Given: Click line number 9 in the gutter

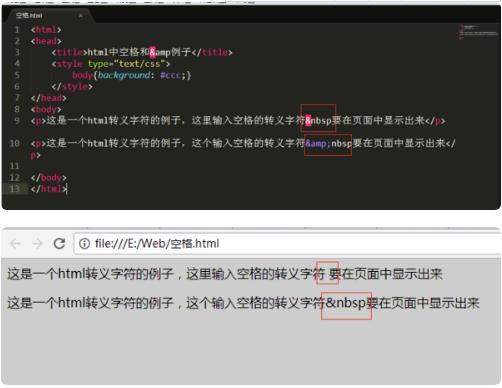Looking at the screenshot, I should tap(17, 120).
